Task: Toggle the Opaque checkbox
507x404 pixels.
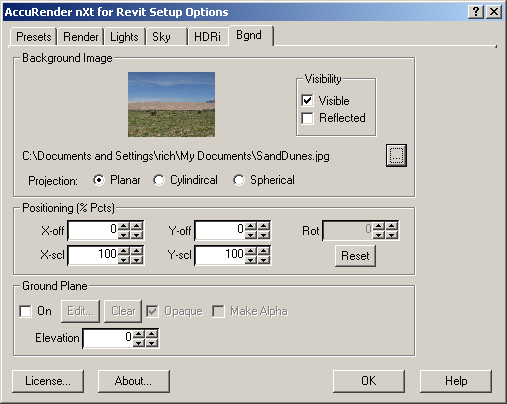Action: 152,311
